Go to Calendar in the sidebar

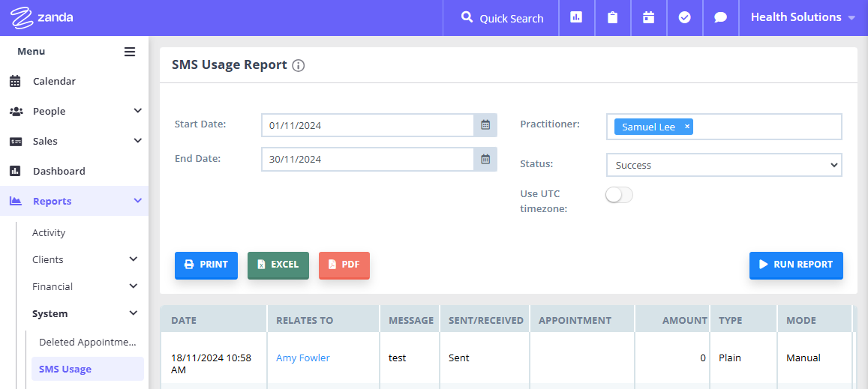tap(54, 81)
